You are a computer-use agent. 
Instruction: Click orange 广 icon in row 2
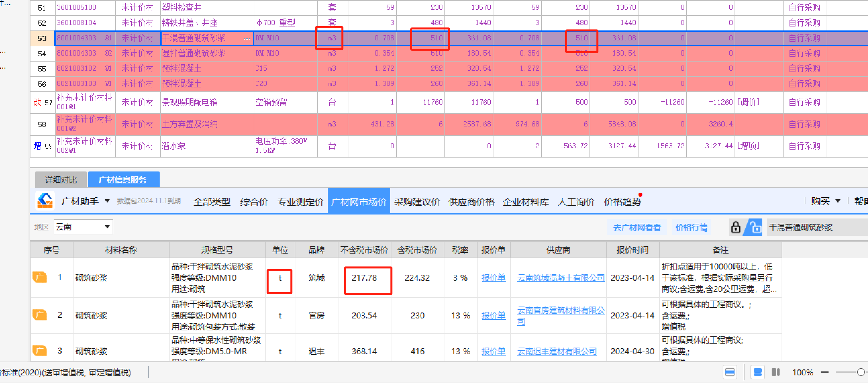40,315
